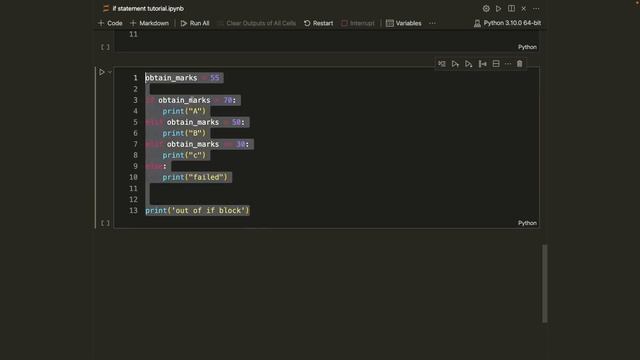Click print("failed") on line 10

click(x=195, y=177)
